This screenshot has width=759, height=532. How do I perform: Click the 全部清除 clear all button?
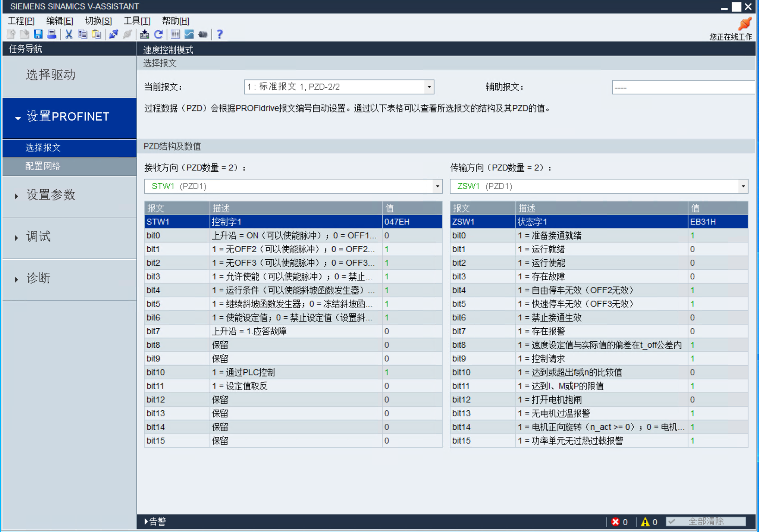coord(706,522)
